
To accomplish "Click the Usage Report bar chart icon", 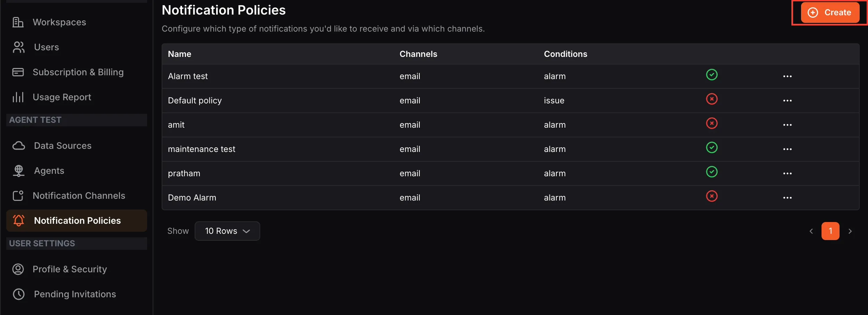I will (x=18, y=97).
